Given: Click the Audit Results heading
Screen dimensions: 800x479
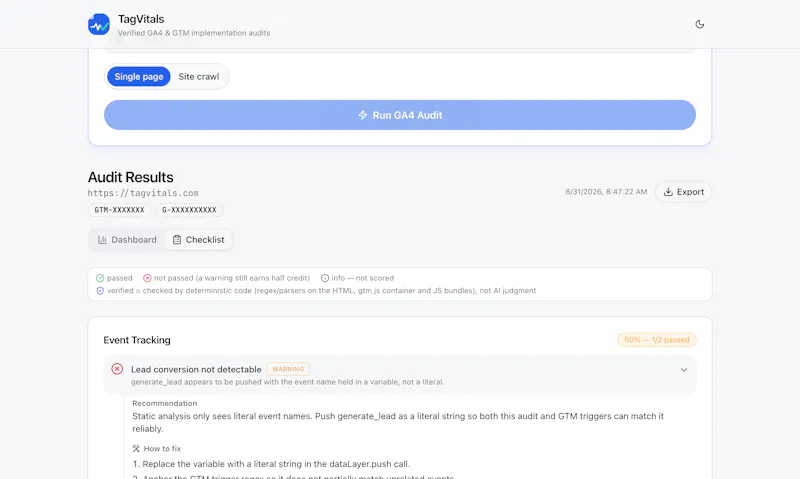Looking at the screenshot, I should click(x=131, y=177).
